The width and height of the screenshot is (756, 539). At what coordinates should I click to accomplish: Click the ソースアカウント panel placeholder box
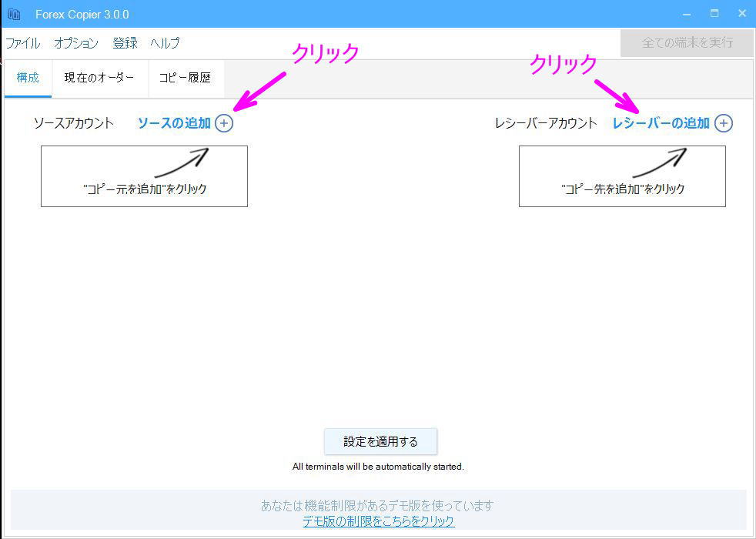click(143, 176)
